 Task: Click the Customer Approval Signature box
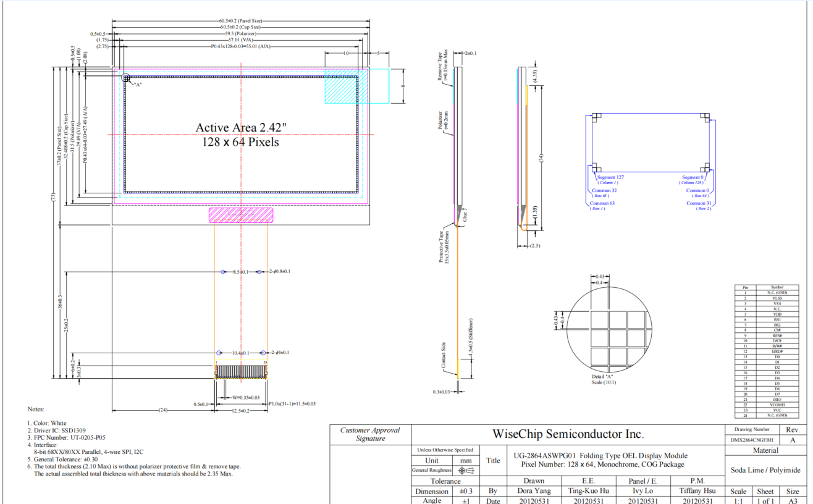(371, 434)
